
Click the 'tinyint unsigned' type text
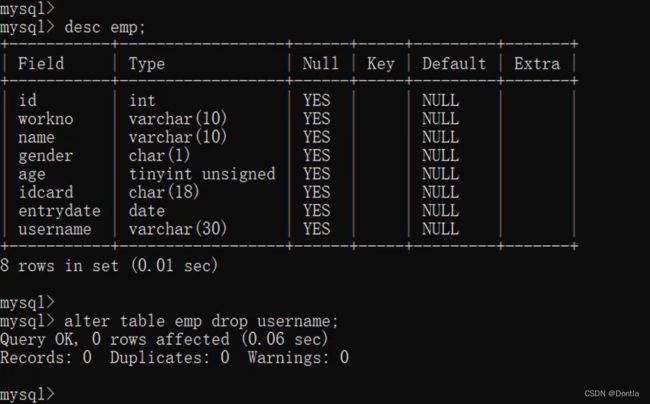coord(202,174)
